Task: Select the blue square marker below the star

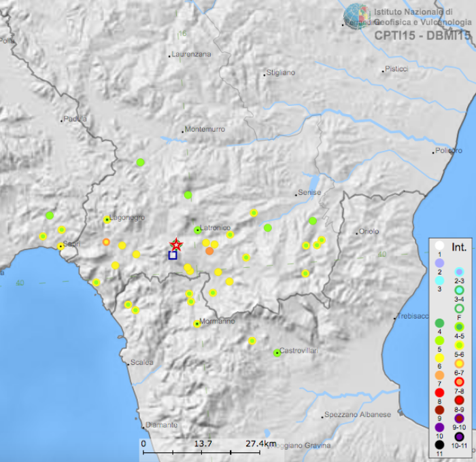Action: pos(173,255)
